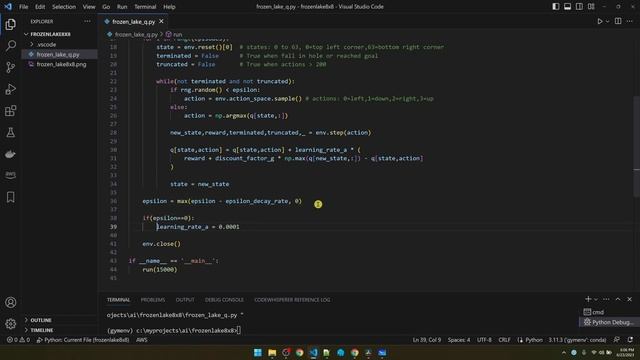Open frozen_lake8x8.png in the Explorer
Screen dimensions: 640x360
[61, 64]
